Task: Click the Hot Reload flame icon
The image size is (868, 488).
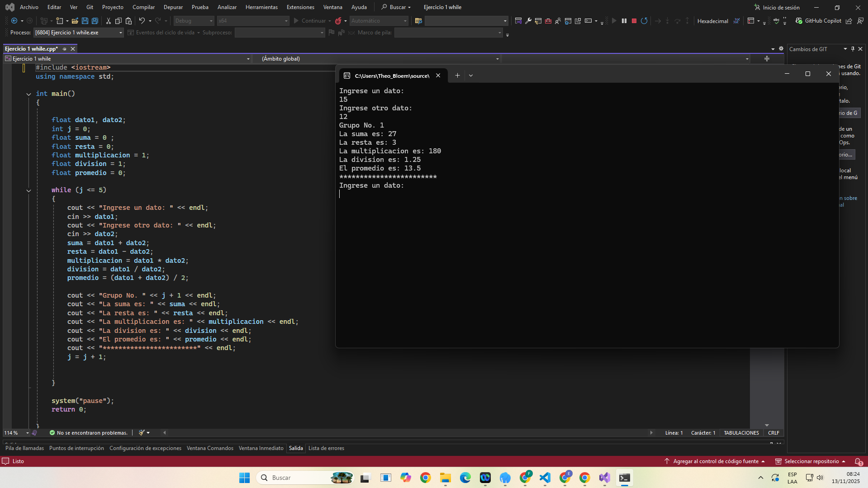Action: pos(338,21)
